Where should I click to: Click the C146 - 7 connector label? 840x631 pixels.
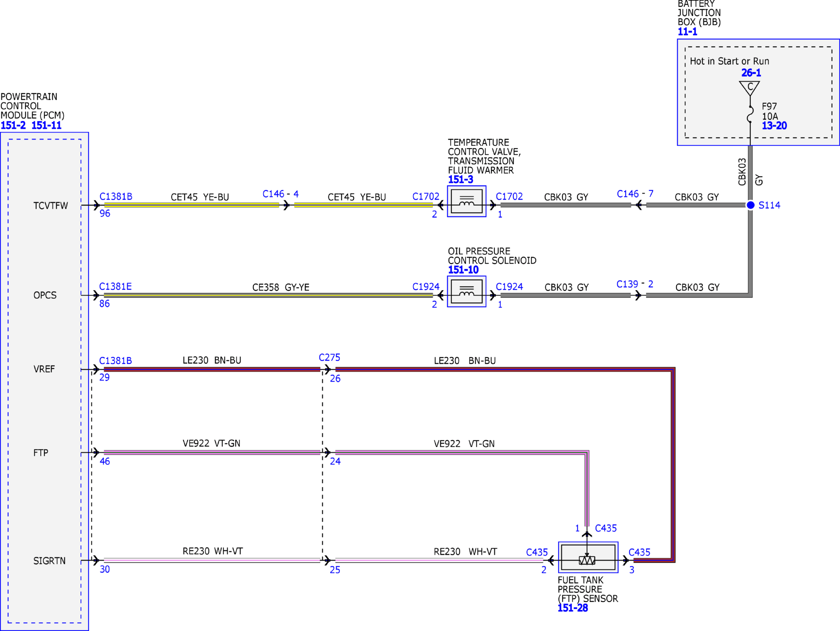point(635,194)
